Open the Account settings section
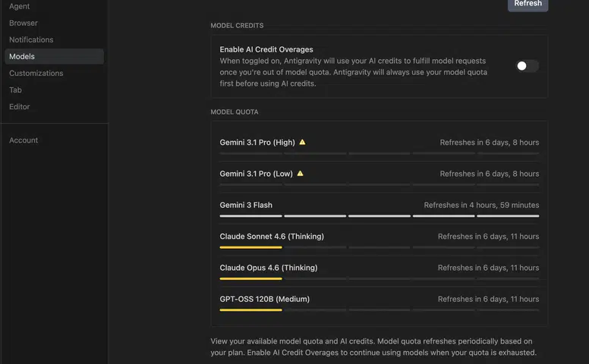 [x=24, y=140]
